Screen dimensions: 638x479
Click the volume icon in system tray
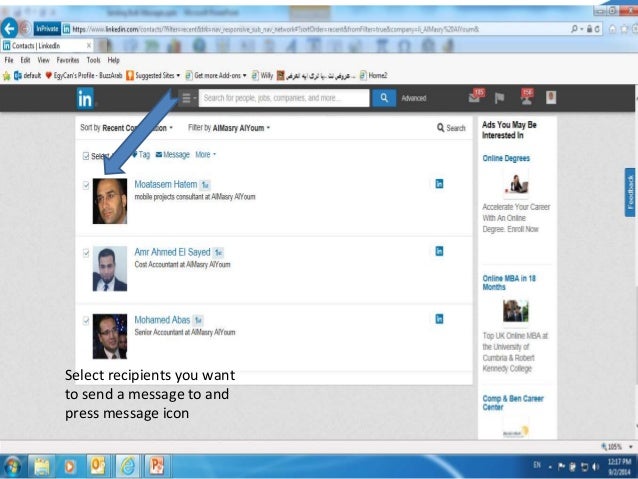point(596,466)
